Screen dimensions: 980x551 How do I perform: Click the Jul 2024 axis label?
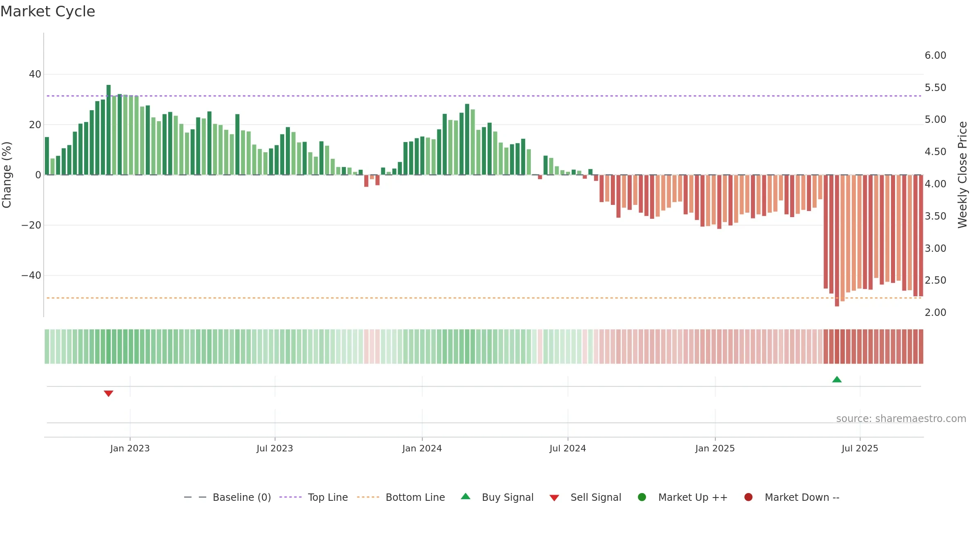[x=568, y=448]
